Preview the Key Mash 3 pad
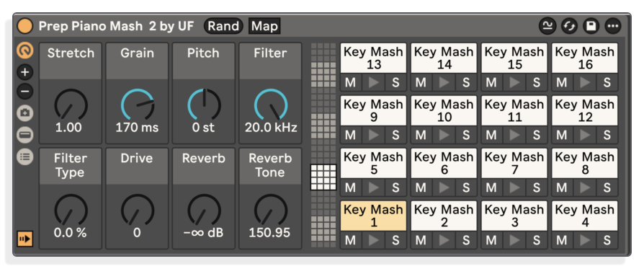This screenshot has width=644, height=269. click(514, 240)
